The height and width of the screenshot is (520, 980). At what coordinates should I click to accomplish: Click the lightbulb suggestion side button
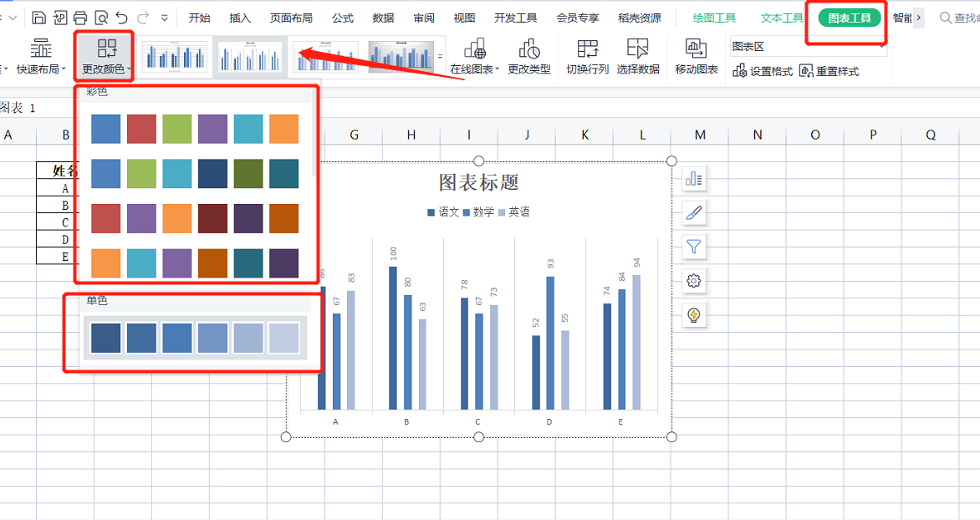[x=694, y=315]
